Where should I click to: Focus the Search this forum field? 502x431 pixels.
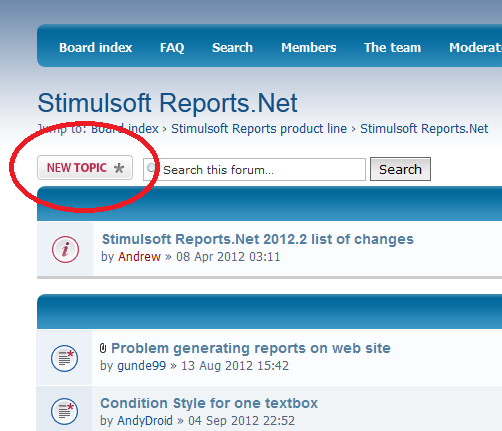tap(254, 170)
